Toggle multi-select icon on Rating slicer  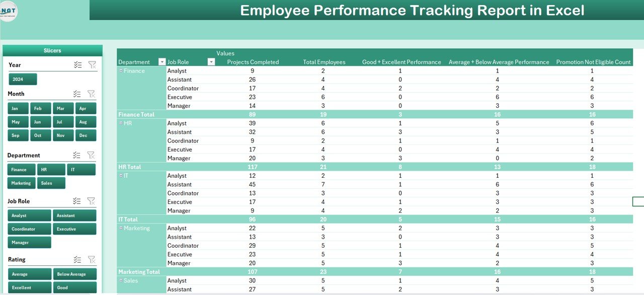tap(77, 260)
